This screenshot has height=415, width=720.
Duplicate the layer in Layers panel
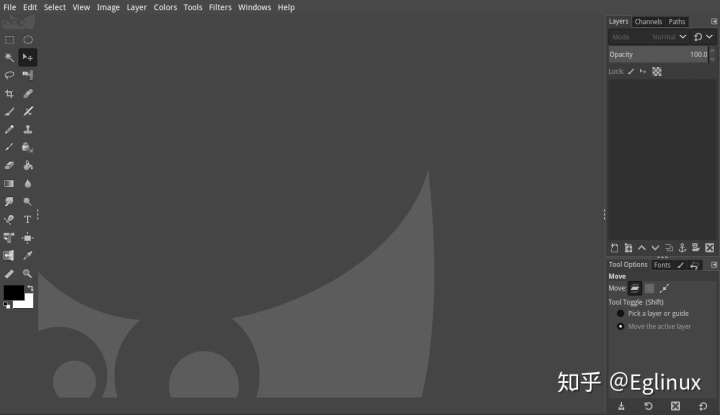point(669,248)
